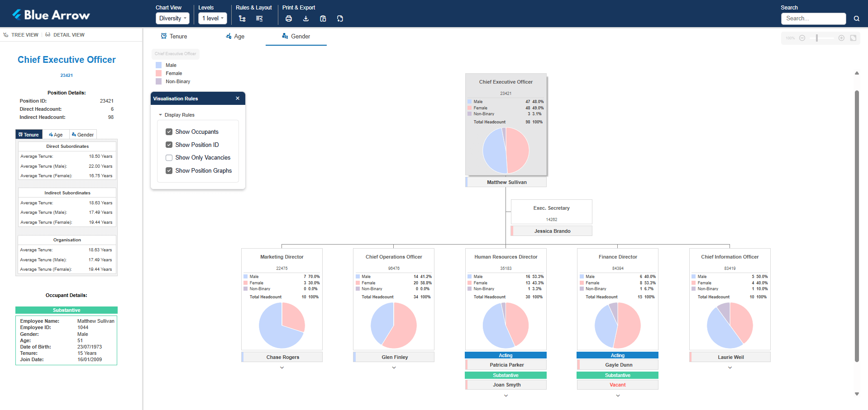Click the zoom level slider handle
The width and height of the screenshot is (868, 410).
tap(817, 38)
